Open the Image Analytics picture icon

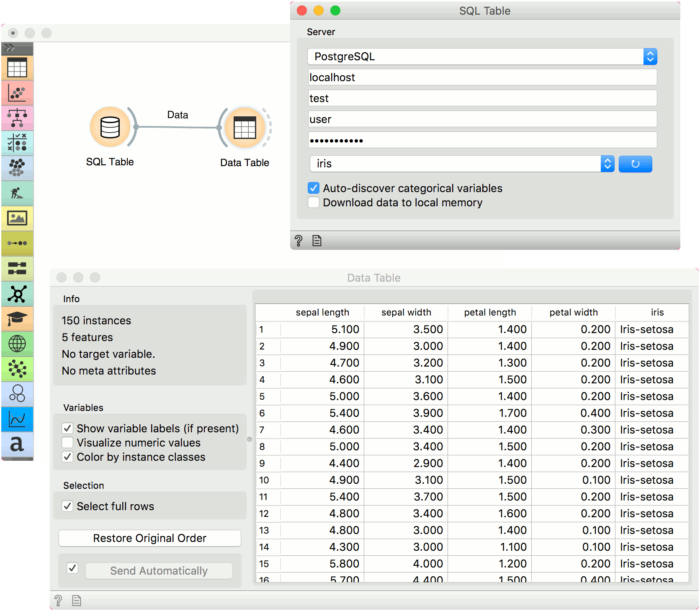tap(17, 218)
